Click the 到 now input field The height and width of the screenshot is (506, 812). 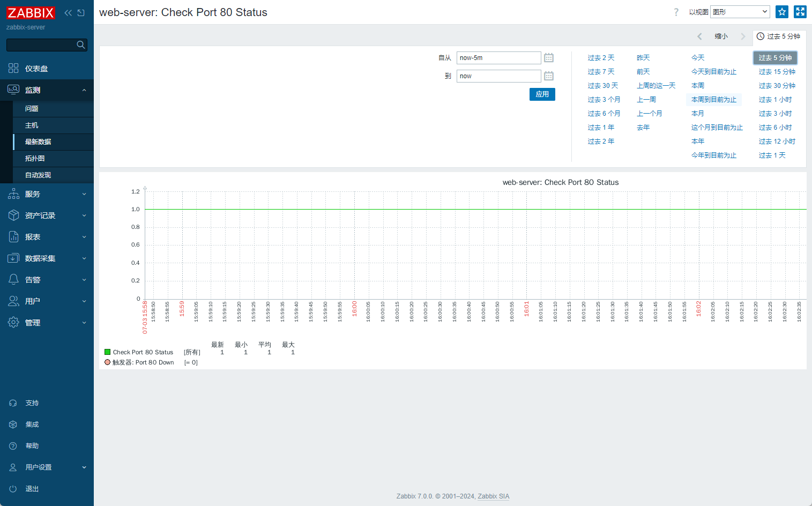(499, 76)
